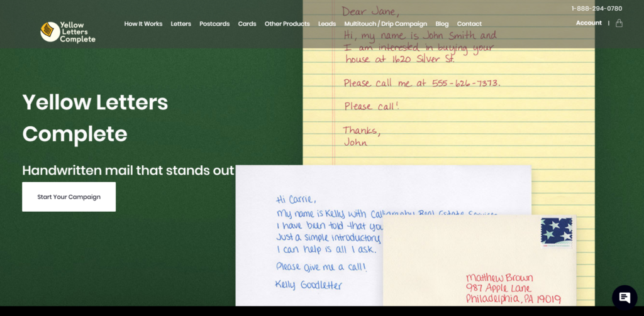The width and height of the screenshot is (644, 316).
Task: Click the Yellow Letters Complete hero heading
Action: [95, 117]
